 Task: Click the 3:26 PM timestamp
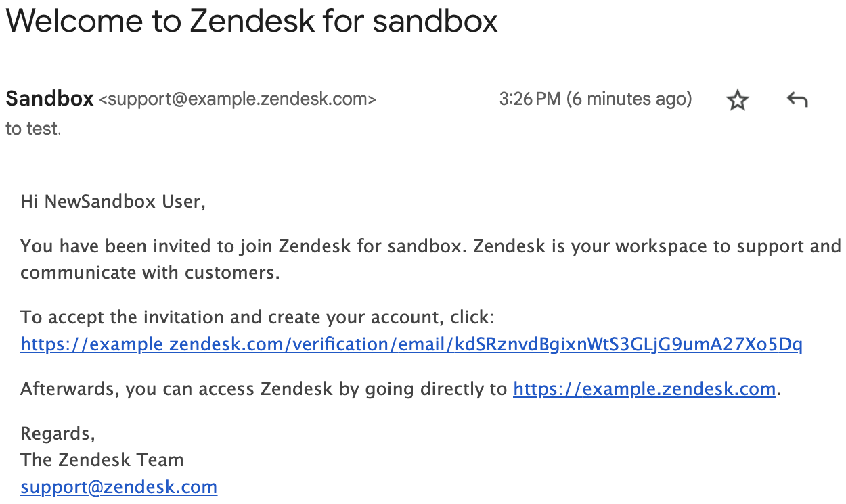click(x=530, y=99)
